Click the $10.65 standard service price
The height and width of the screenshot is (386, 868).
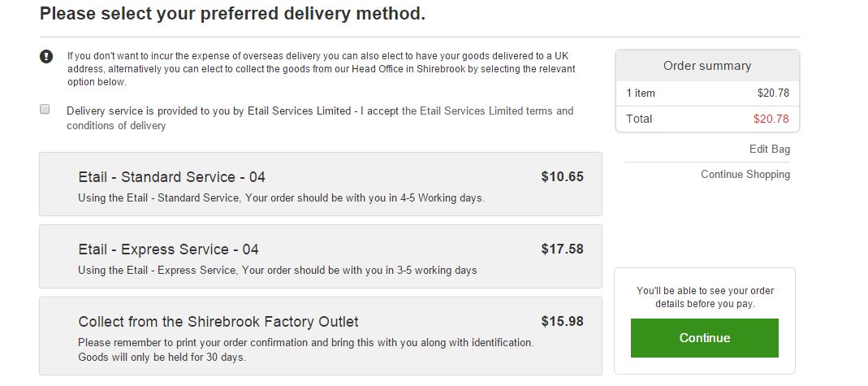(x=563, y=176)
